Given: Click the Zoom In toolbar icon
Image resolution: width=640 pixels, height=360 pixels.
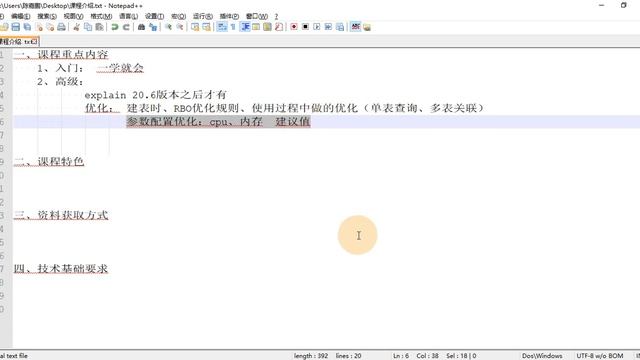Looking at the screenshot, I should (x=168, y=27).
